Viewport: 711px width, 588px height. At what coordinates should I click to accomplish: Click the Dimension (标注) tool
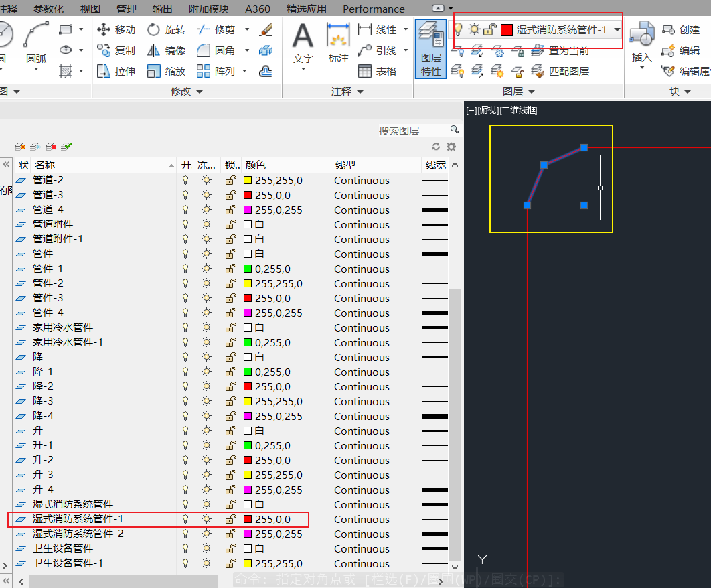(338, 44)
